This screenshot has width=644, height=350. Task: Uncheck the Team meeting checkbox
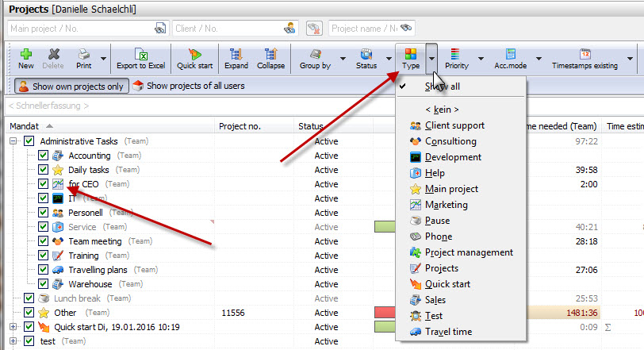pos(44,241)
